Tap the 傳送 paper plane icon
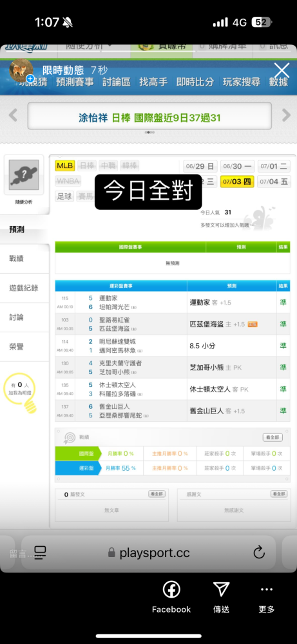 coord(222,589)
